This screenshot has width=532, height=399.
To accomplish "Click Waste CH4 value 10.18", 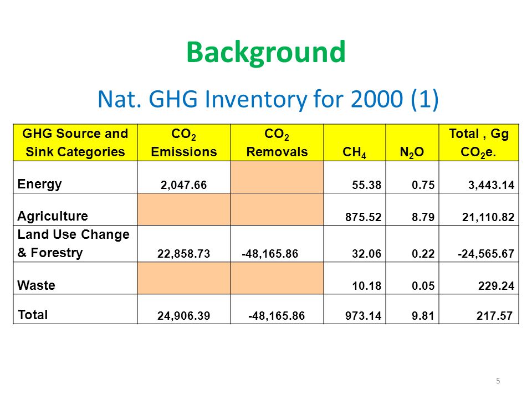I will (x=366, y=286).
